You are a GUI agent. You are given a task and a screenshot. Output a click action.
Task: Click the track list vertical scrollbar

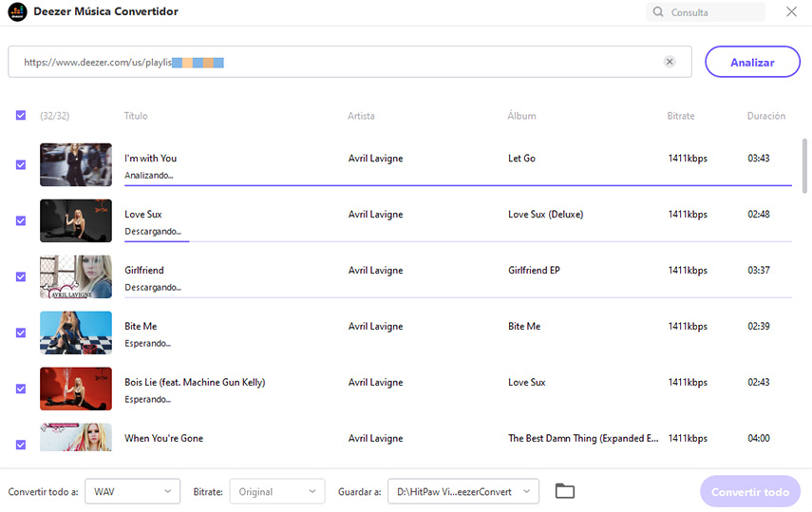804,166
